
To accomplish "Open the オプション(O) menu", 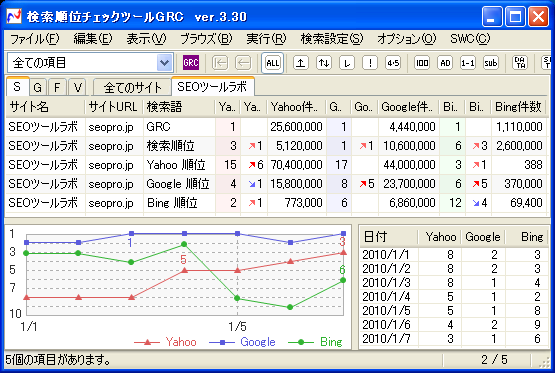I will pos(406,39).
